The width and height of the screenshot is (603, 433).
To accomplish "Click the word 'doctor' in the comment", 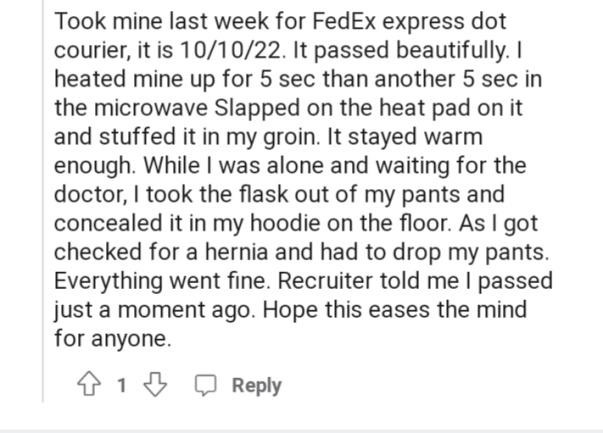I will tap(90, 195).
